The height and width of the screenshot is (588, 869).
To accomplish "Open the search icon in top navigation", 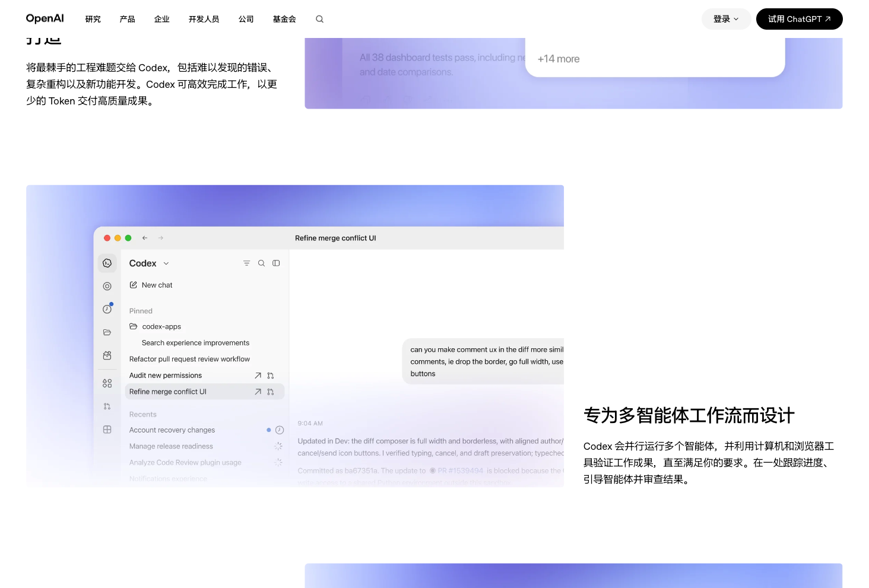I will tap(319, 19).
